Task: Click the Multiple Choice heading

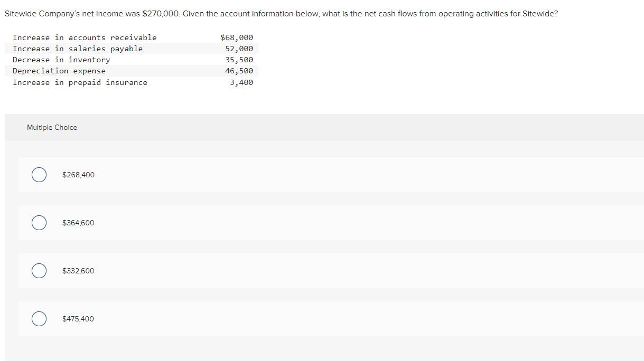Action: click(x=52, y=127)
